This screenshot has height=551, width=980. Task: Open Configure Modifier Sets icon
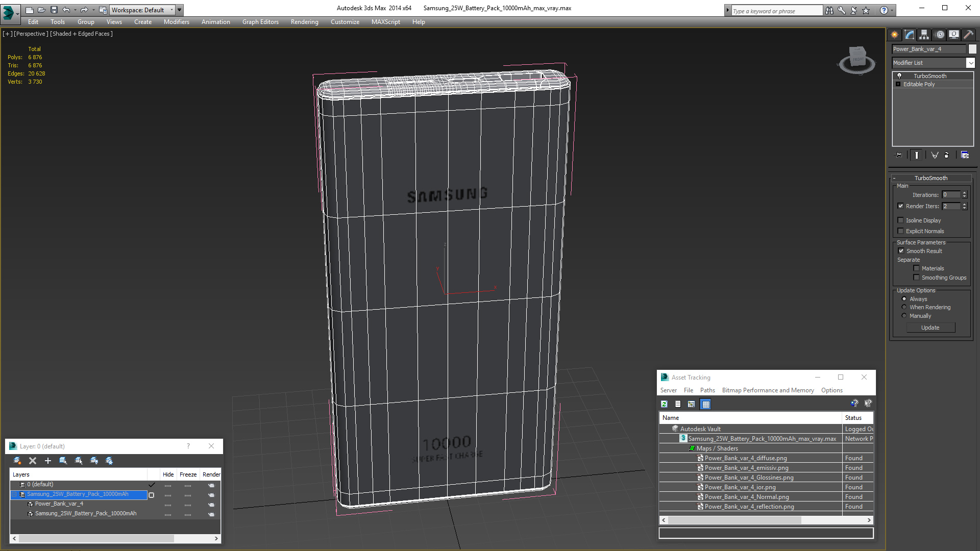coord(965,155)
